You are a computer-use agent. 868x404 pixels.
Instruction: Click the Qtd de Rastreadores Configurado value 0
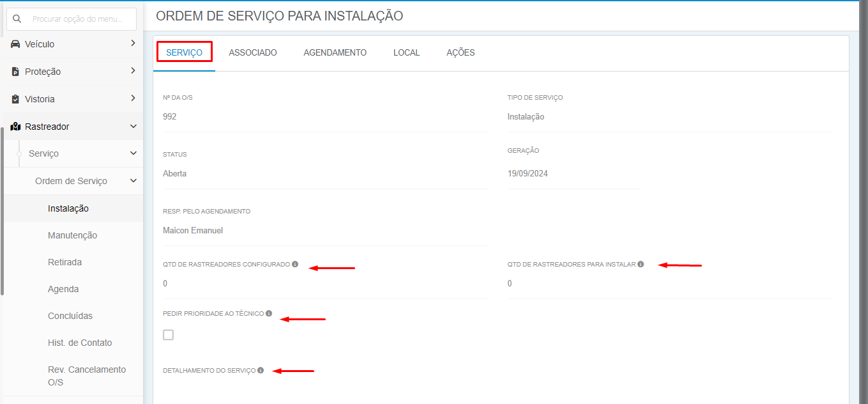click(165, 284)
